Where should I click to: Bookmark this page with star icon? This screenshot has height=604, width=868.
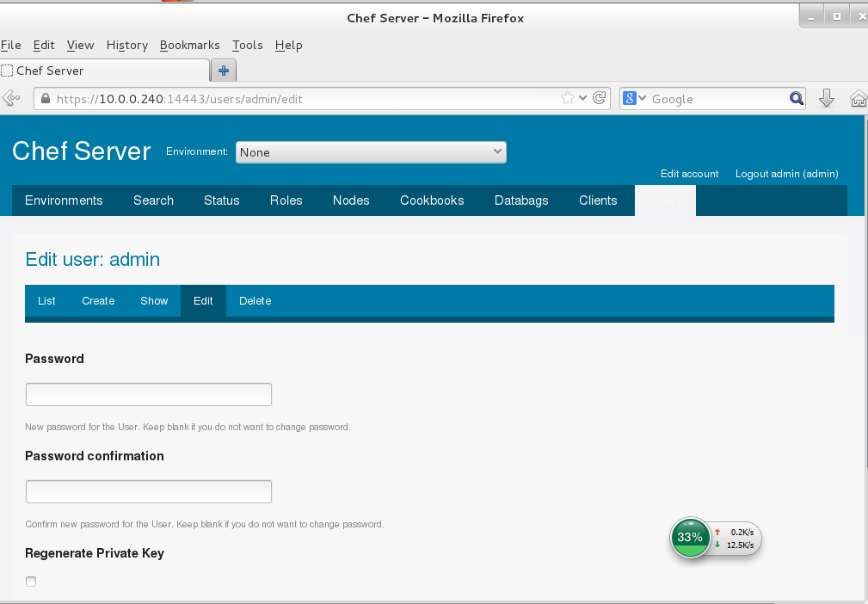click(x=568, y=99)
